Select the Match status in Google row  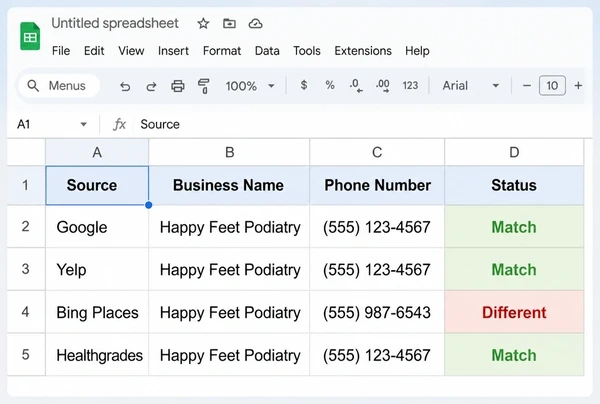coord(514,227)
